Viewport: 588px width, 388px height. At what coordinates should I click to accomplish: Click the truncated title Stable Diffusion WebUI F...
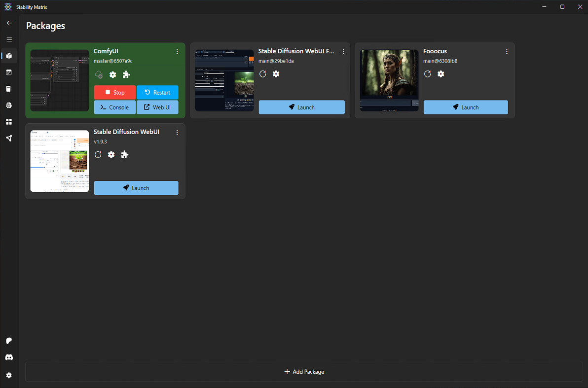coord(296,51)
